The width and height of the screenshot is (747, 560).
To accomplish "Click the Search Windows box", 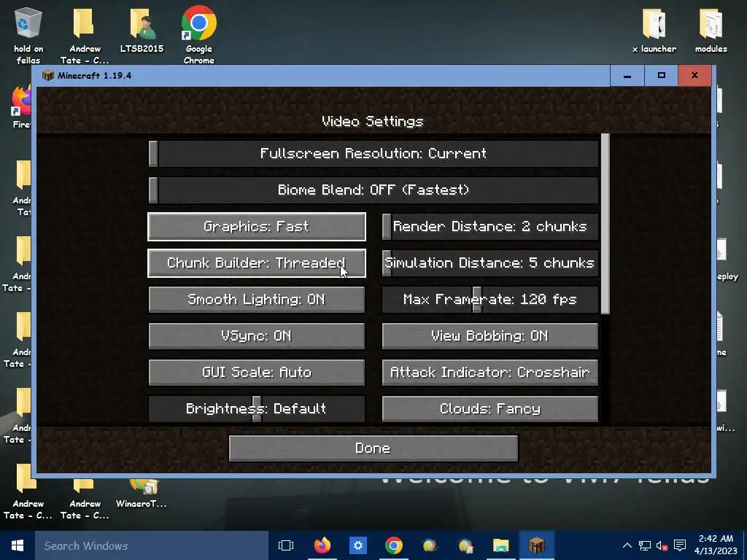I will click(x=152, y=545).
